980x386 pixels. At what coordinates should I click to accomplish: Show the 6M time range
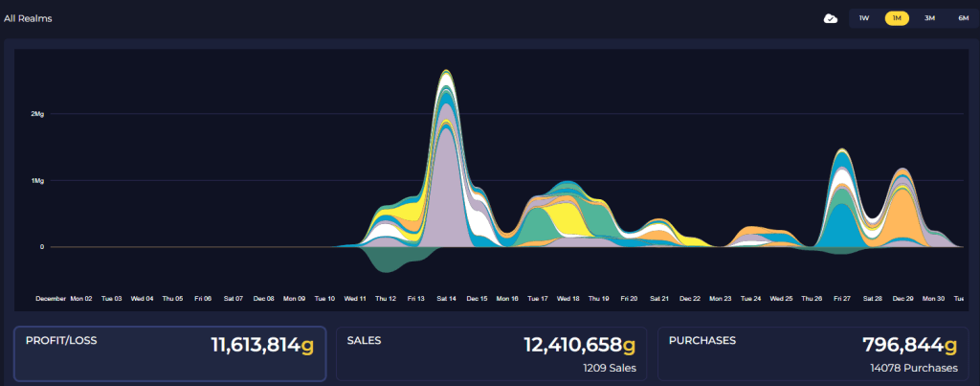coord(961,18)
